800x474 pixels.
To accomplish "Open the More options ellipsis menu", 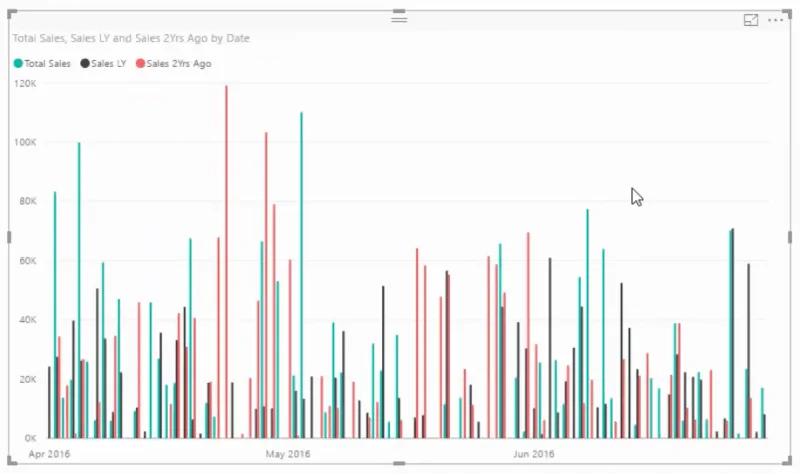I will tap(776, 20).
